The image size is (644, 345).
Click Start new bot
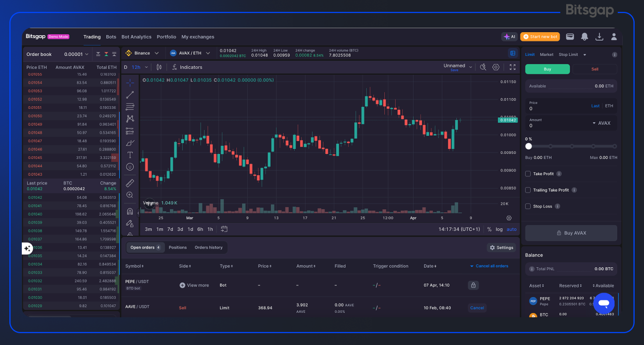coord(540,37)
